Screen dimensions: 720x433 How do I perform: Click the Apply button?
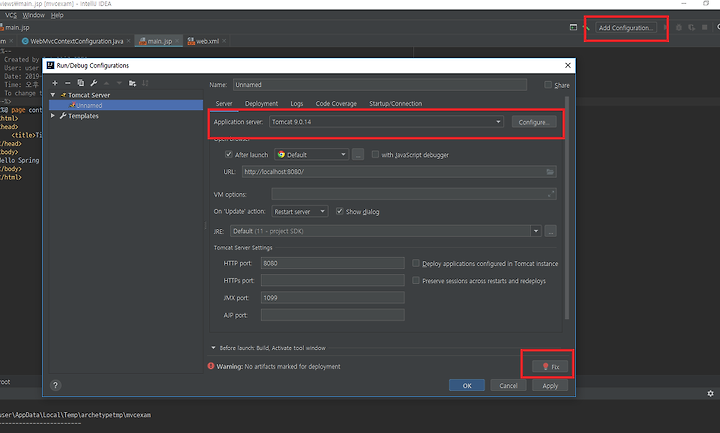550,385
